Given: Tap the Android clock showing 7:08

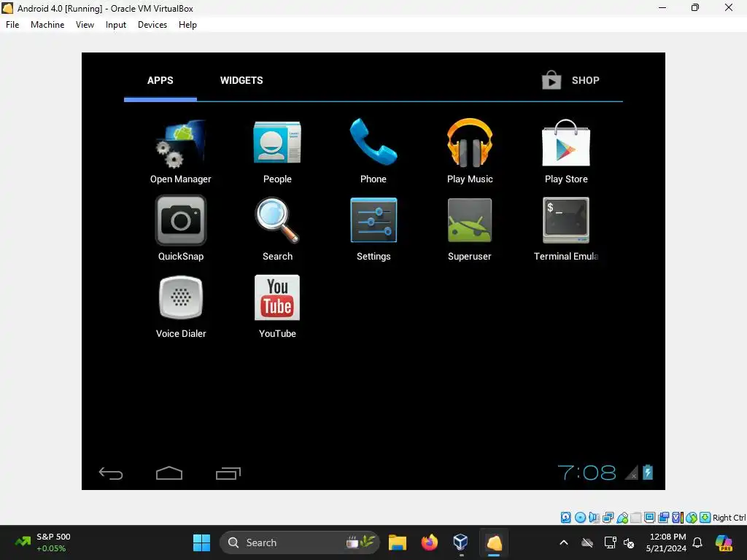Looking at the screenshot, I should pos(587,472).
